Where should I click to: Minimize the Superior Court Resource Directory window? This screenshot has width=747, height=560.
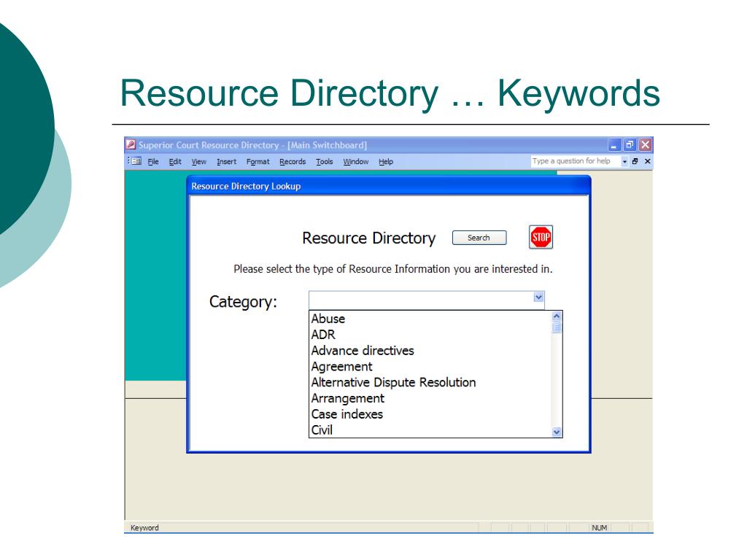click(614, 145)
